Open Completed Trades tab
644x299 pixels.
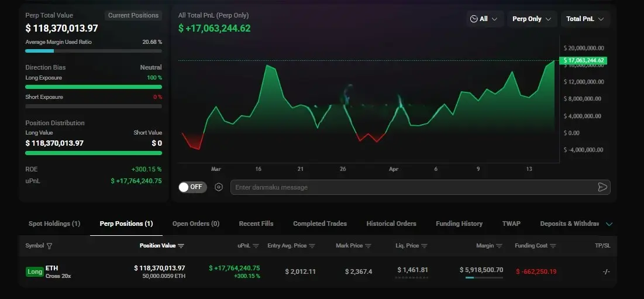click(x=320, y=224)
